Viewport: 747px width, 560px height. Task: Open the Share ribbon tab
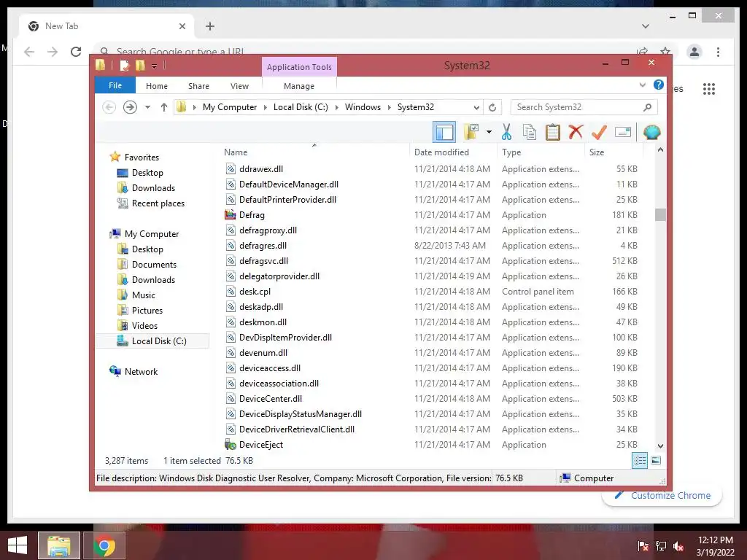[x=198, y=86]
